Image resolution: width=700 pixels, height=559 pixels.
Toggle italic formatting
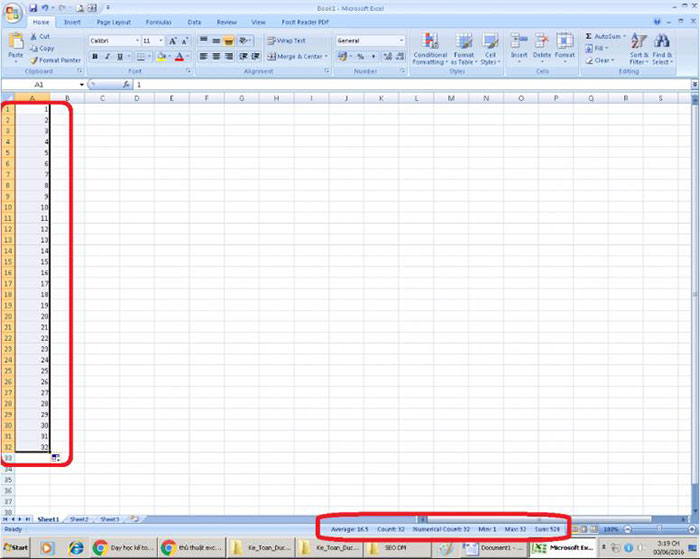(107, 56)
